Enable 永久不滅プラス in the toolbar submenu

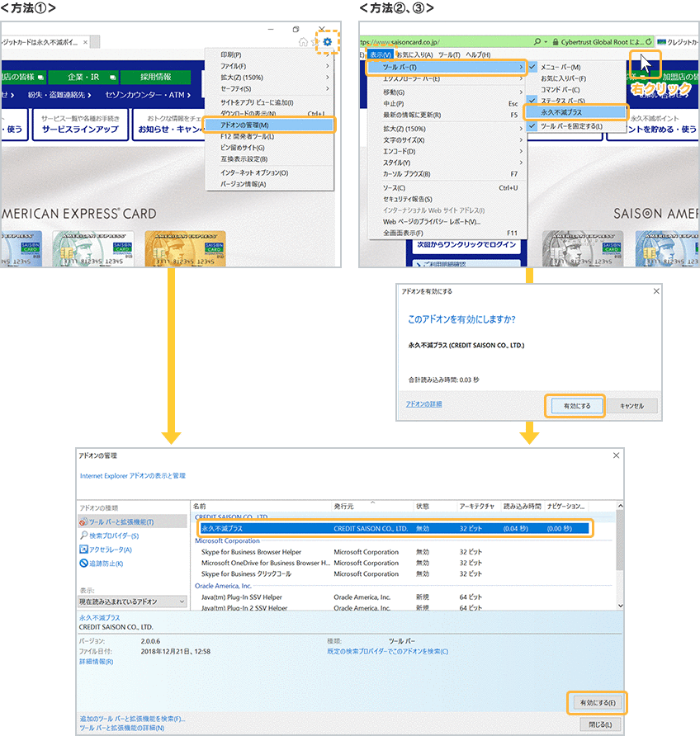[x=576, y=112]
